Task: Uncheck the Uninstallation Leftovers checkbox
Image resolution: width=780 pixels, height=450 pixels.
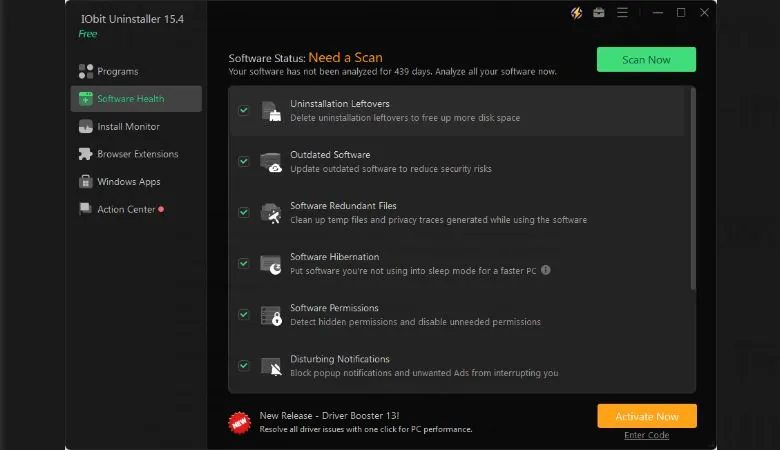Action: coord(244,110)
